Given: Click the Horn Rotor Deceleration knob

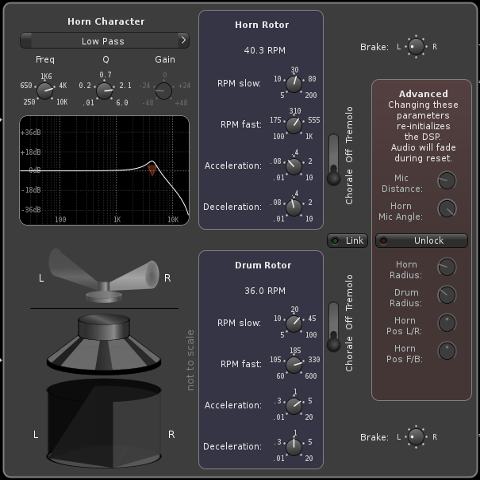Looking at the screenshot, I should pos(294,208).
